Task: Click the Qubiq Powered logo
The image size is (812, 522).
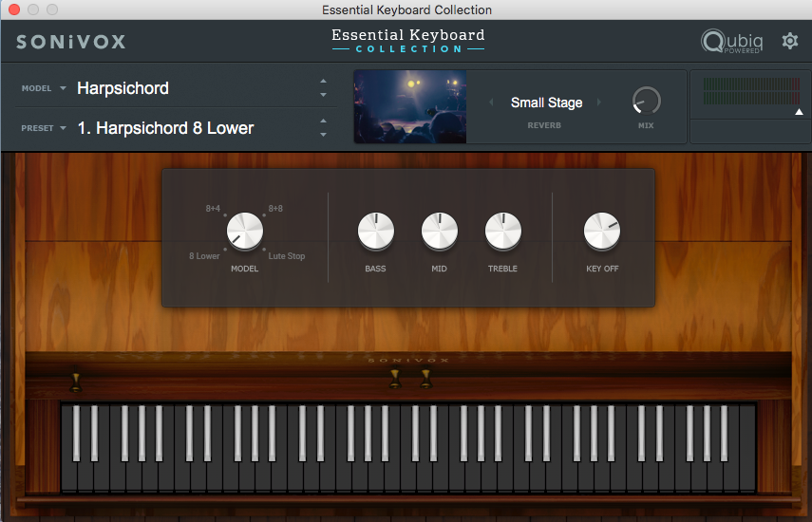Action: click(x=729, y=41)
